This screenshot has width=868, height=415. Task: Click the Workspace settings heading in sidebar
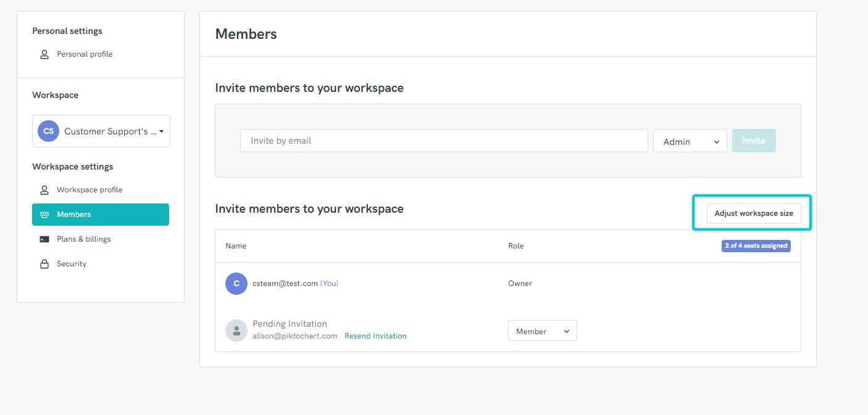pyautogui.click(x=73, y=166)
